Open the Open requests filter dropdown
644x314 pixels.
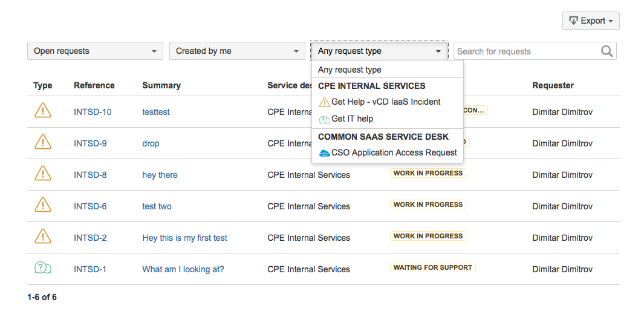click(x=96, y=51)
